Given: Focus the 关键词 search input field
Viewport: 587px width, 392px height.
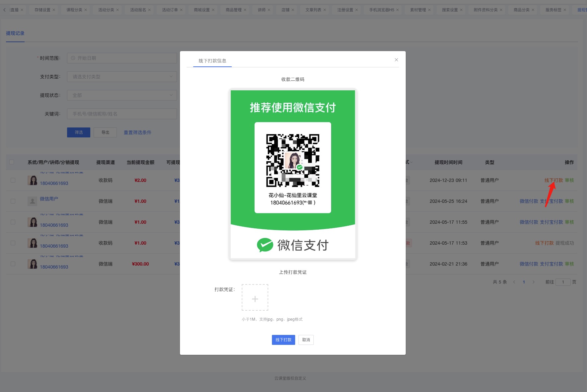Looking at the screenshot, I should tap(122, 114).
